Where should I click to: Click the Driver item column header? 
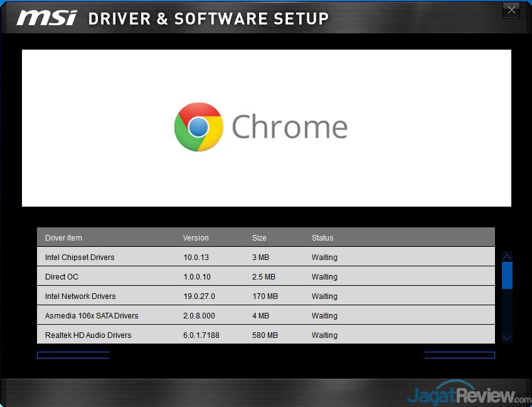[x=63, y=237]
